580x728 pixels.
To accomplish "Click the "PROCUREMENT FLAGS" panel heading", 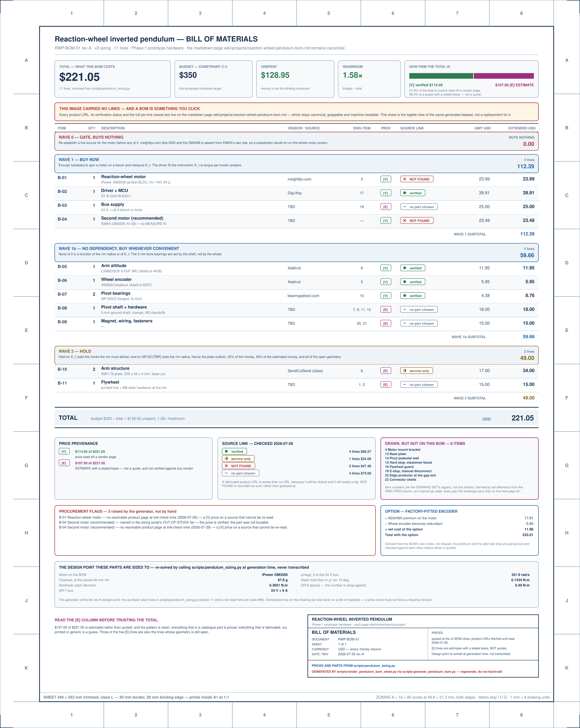I will 118,512.
